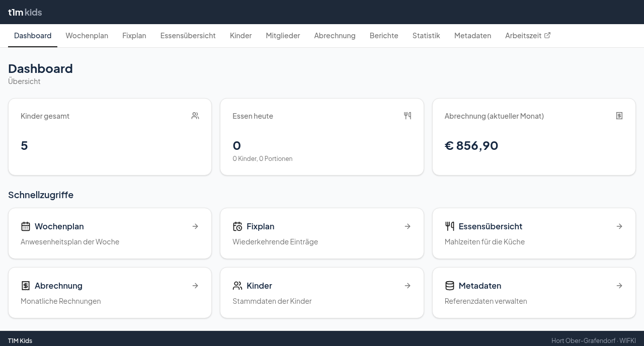Click the 'Mahlzeiten für die Küche' description

tap(485, 242)
